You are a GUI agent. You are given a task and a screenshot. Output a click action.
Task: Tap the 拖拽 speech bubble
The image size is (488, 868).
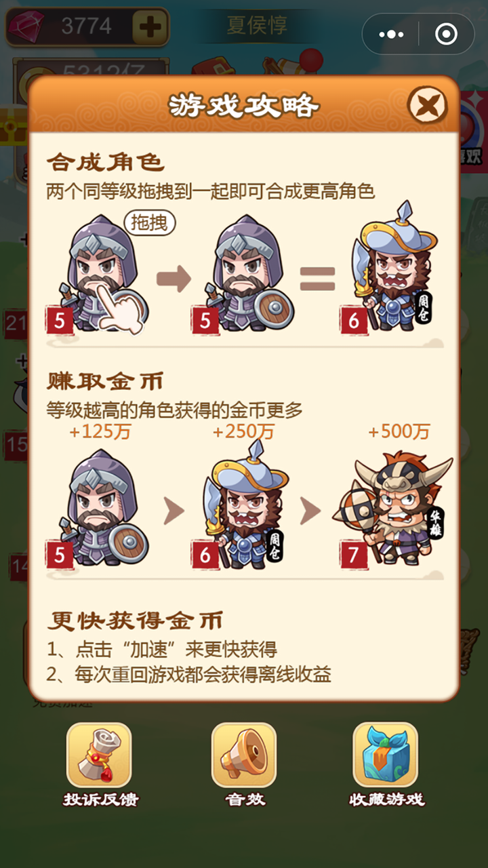point(149,222)
